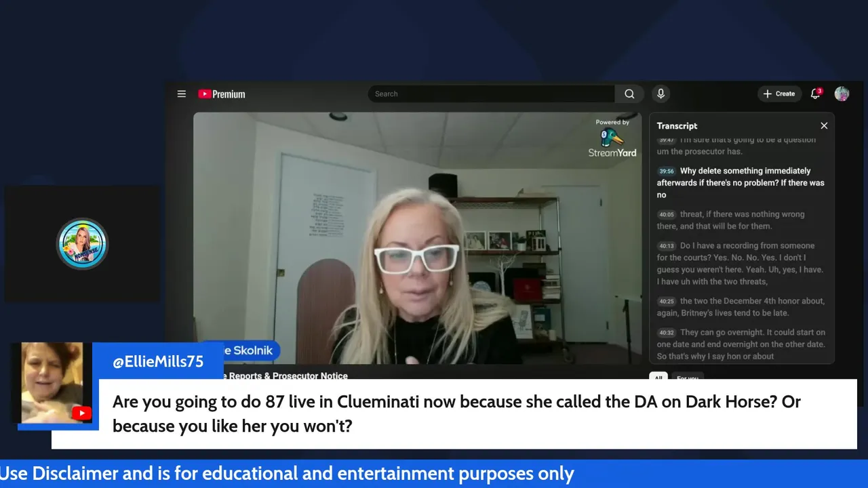This screenshot has height=488, width=868.
Task: Click the Transcript panel heading
Action: 677,126
